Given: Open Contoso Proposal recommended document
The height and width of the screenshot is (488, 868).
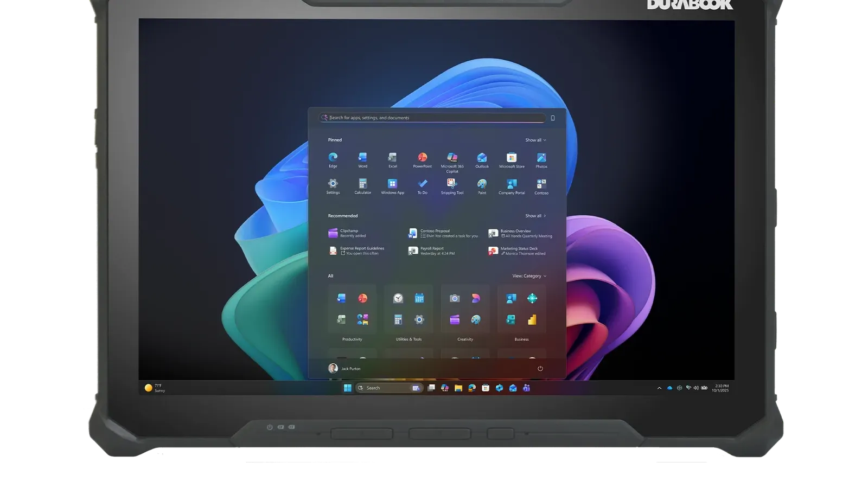Looking at the screenshot, I should 443,233.
